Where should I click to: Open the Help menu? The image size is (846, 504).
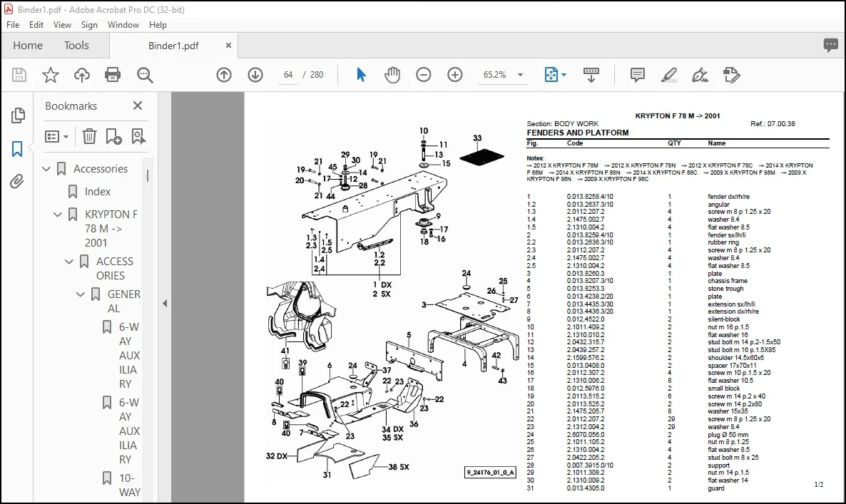(158, 25)
